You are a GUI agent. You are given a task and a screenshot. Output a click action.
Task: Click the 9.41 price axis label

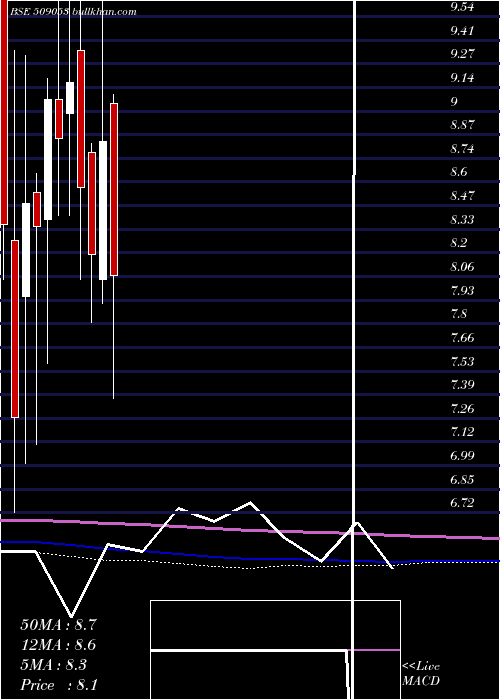462,31
